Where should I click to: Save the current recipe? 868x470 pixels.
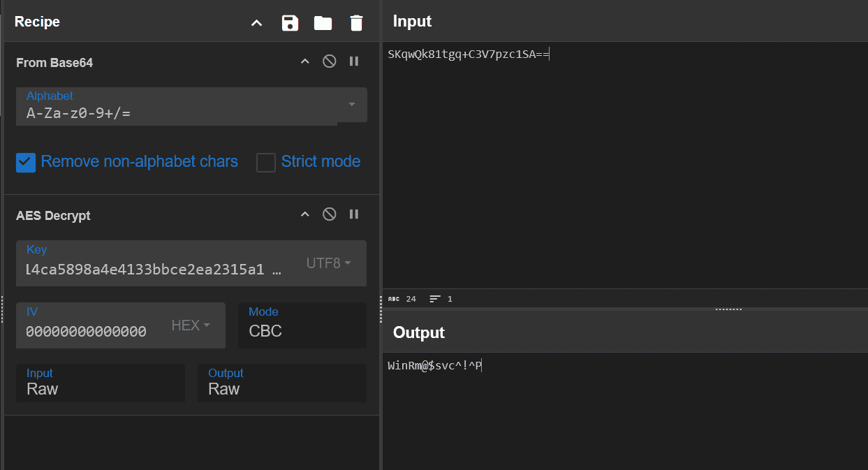(290, 23)
